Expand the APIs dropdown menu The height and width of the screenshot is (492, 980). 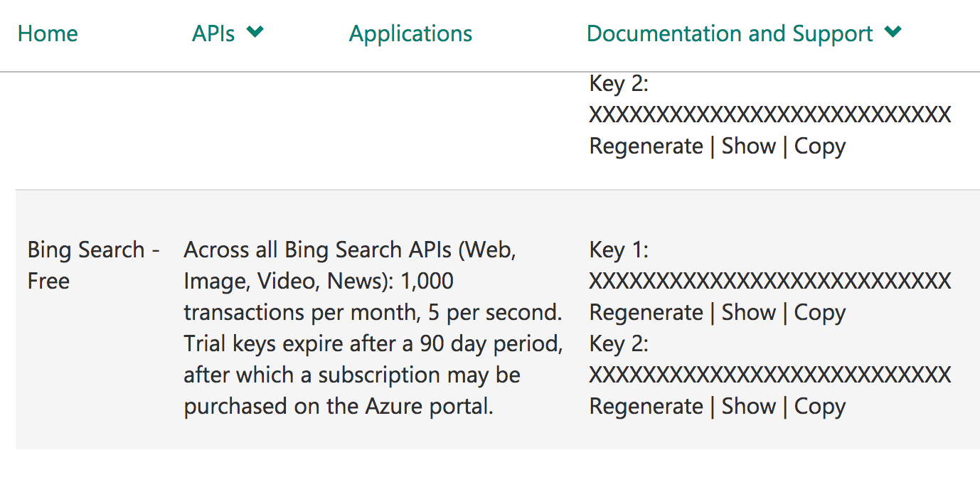[x=213, y=33]
